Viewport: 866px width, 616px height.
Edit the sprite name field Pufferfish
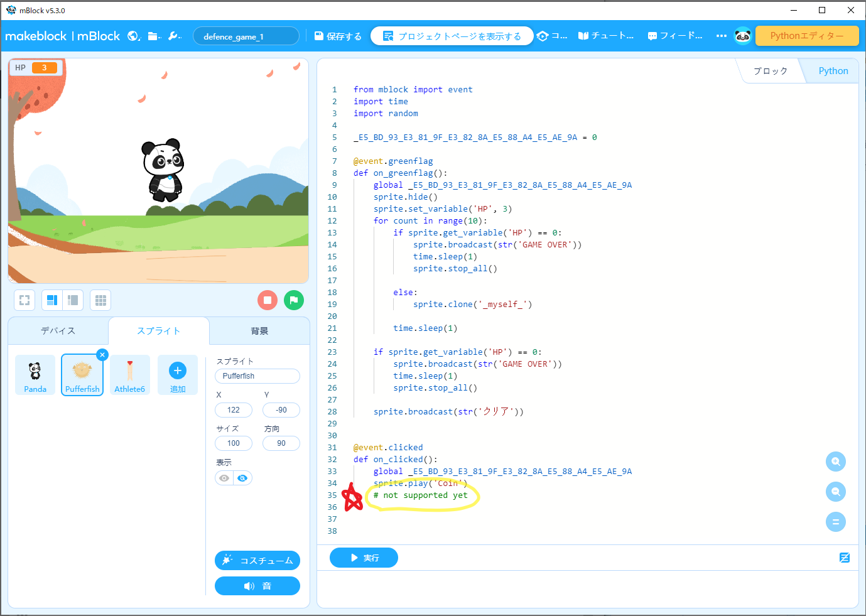coord(257,376)
